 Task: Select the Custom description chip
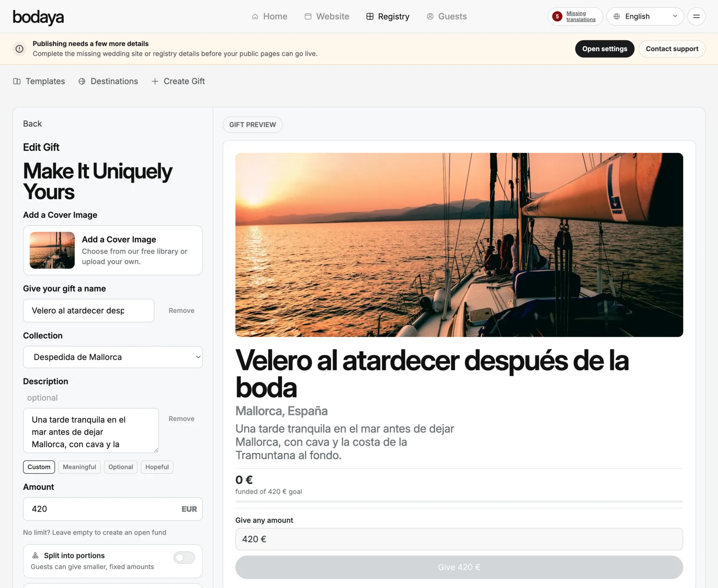point(39,467)
